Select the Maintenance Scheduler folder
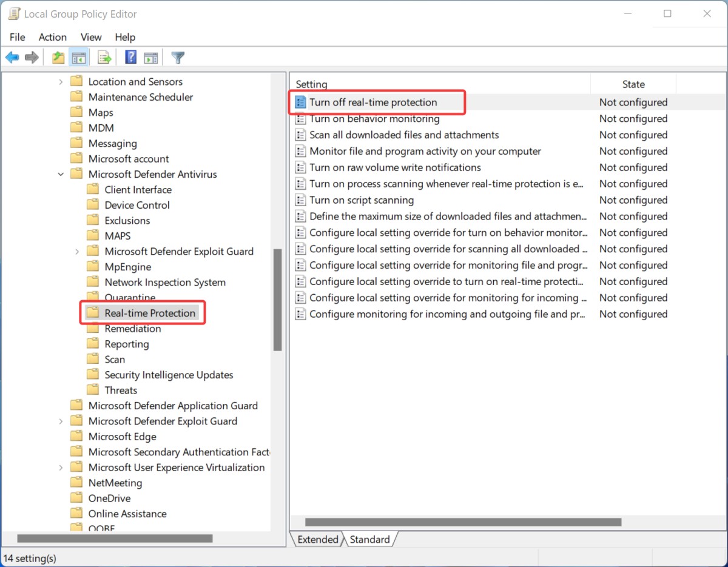Viewport: 728px width, 567px height. click(x=141, y=97)
